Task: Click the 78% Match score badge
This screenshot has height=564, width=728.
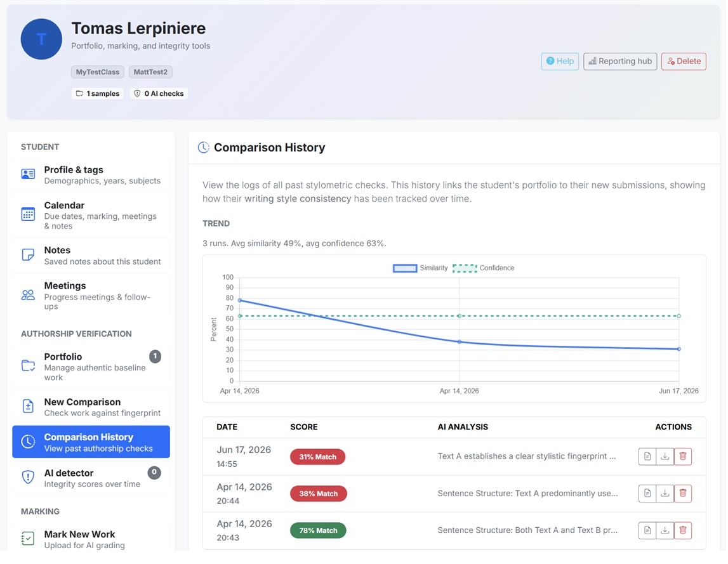Action: tap(318, 530)
